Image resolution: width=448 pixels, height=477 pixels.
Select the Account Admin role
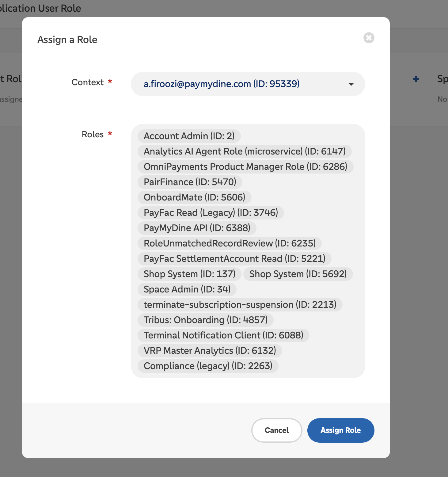[x=189, y=136]
